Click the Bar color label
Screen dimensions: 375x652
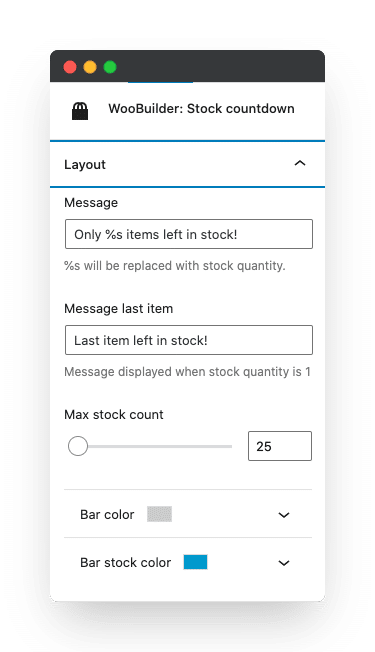click(107, 514)
